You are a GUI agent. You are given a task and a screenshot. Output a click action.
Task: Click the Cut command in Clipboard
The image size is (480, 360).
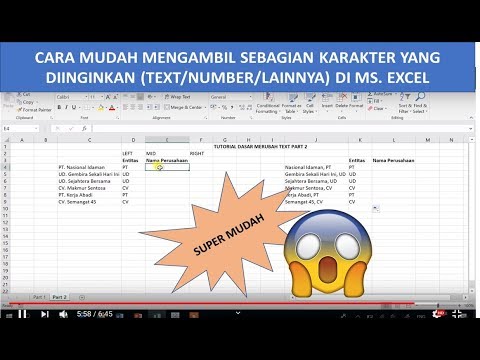pyautogui.click(x=24, y=95)
